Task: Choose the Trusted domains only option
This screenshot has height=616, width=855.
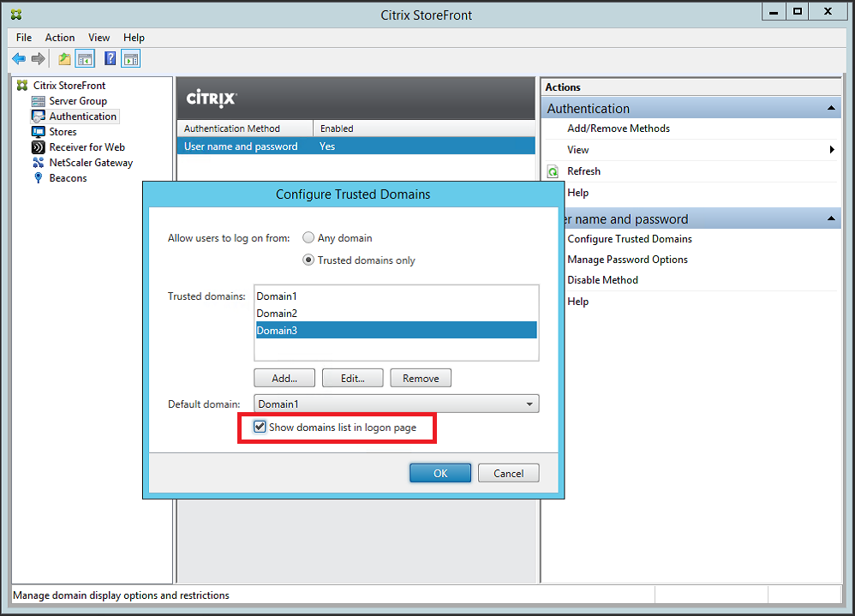Action: (308, 260)
